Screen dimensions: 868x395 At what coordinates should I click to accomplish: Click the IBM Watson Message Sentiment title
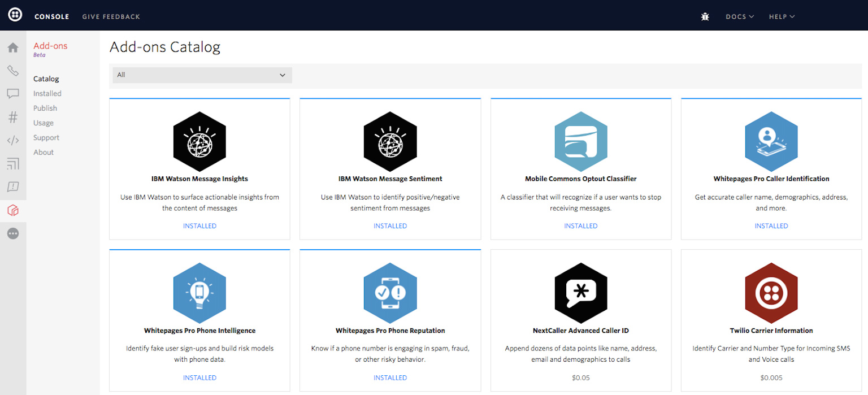coord(390,179)
